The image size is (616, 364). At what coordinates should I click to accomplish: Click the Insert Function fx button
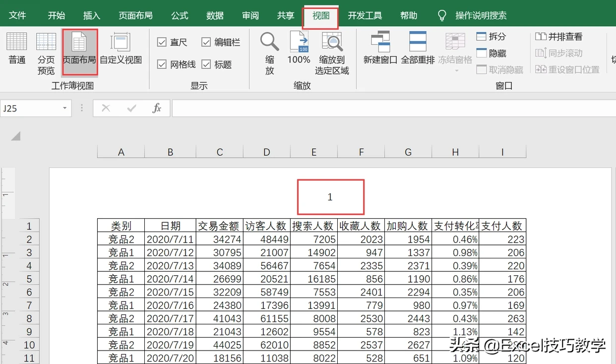pos(157,108)
